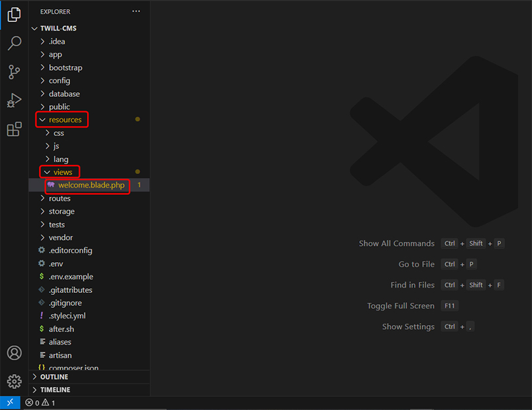Expand the lang folder

click(x=48, y=159)
